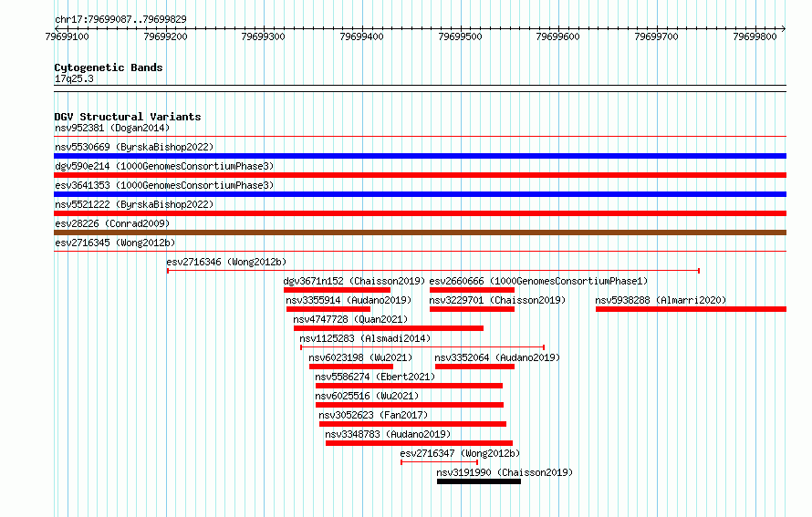The image size is (812, 517).
Task: Click nsv4747728 (Quan2021) label
Action: [x=350, y=319]
